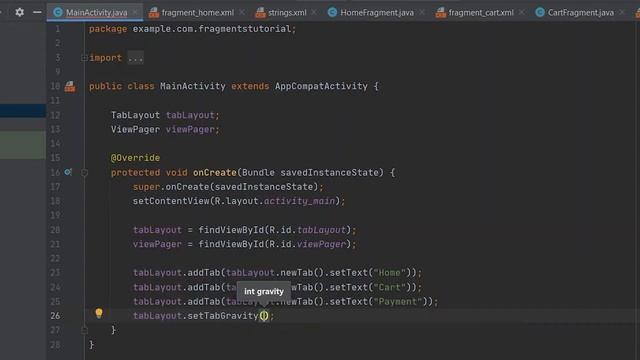
Task: Close the CartFragment.java tab
Action: [x=621, y=13]
